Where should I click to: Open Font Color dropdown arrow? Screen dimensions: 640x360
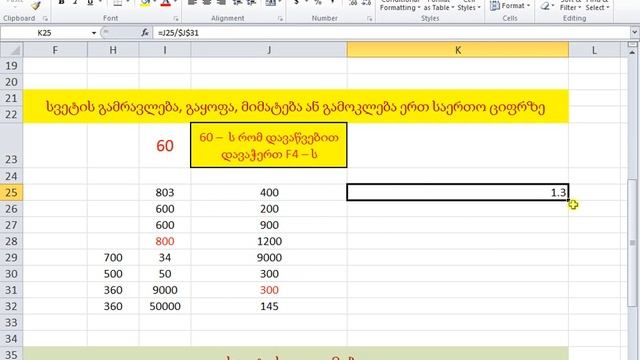pyautogui.click(x=175, y=2)
